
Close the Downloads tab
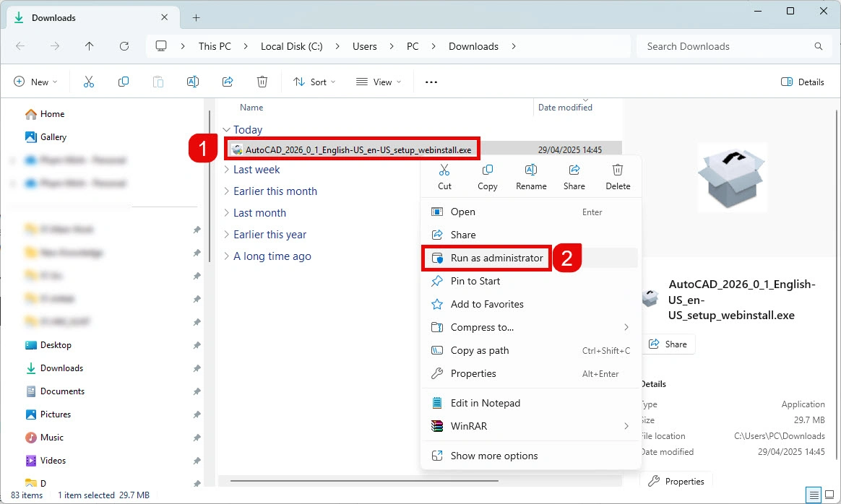164,18
